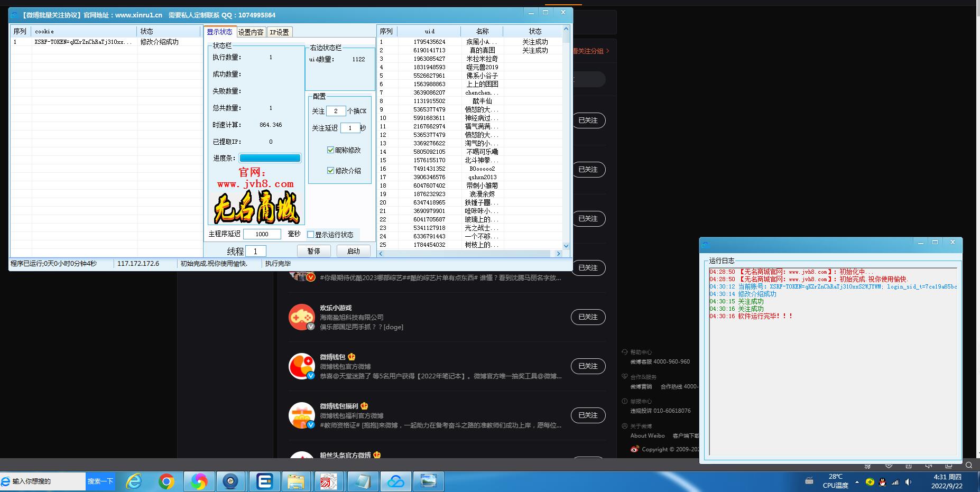Select the XSRF-TOKEN cookie row
Image resolution: width=980 pixels, height=492 pixels.
106,42
